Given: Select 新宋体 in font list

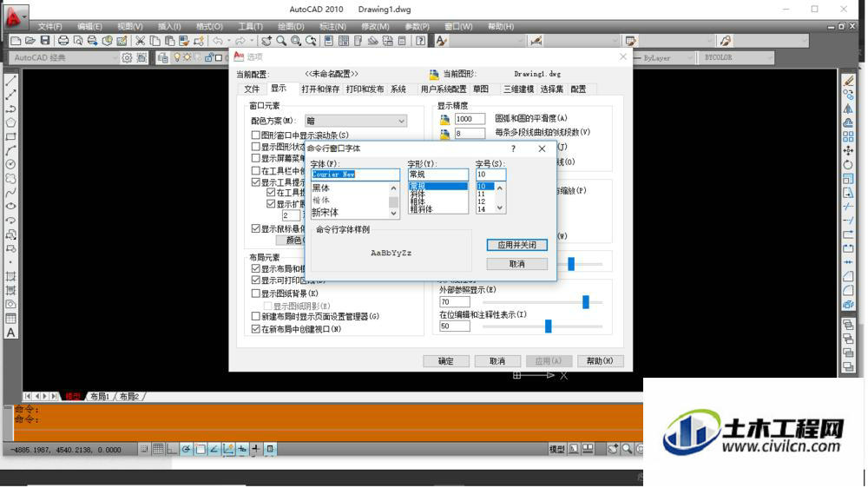Looking at the screenshot, I should coord(325,213).
